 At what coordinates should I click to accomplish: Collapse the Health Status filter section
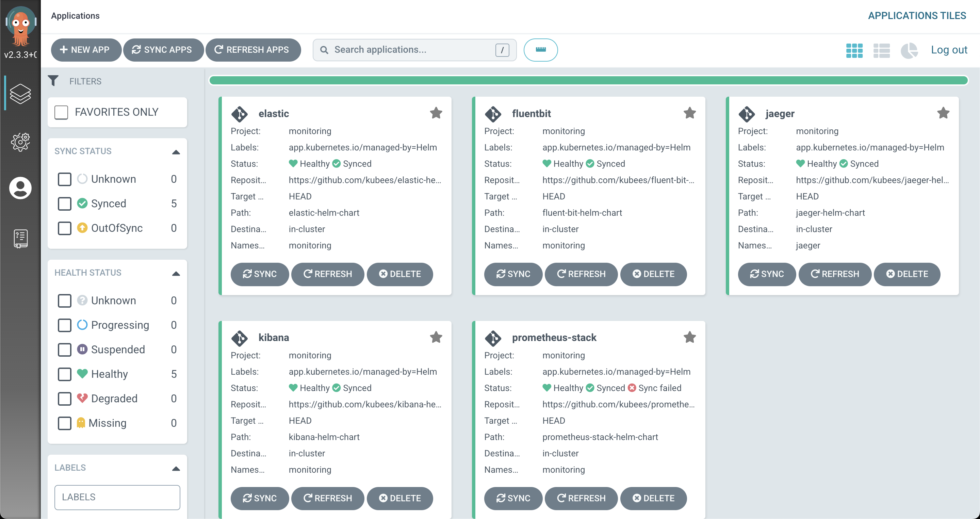[x=176, y=273]
